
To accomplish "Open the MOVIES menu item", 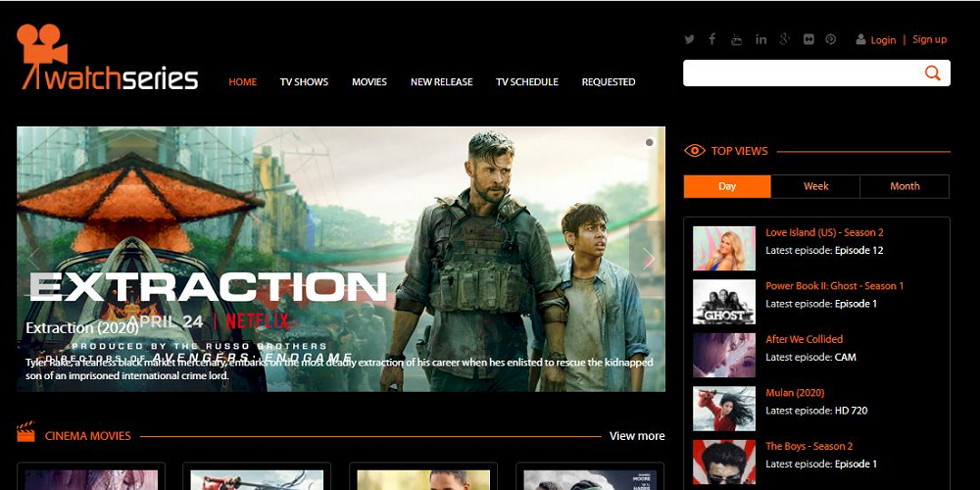I will coord(369,82).
